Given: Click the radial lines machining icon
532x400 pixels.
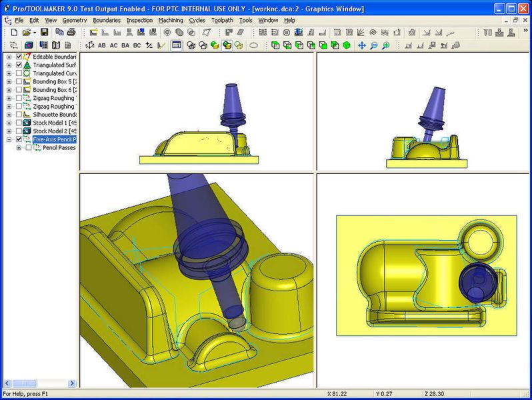Looking at the screenshot, I should point(361,33).
